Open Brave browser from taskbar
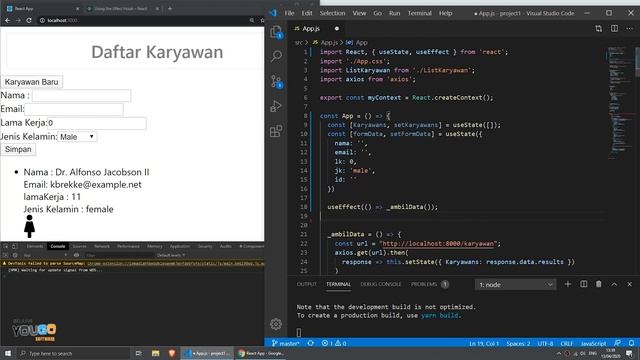 coord(172,353)
